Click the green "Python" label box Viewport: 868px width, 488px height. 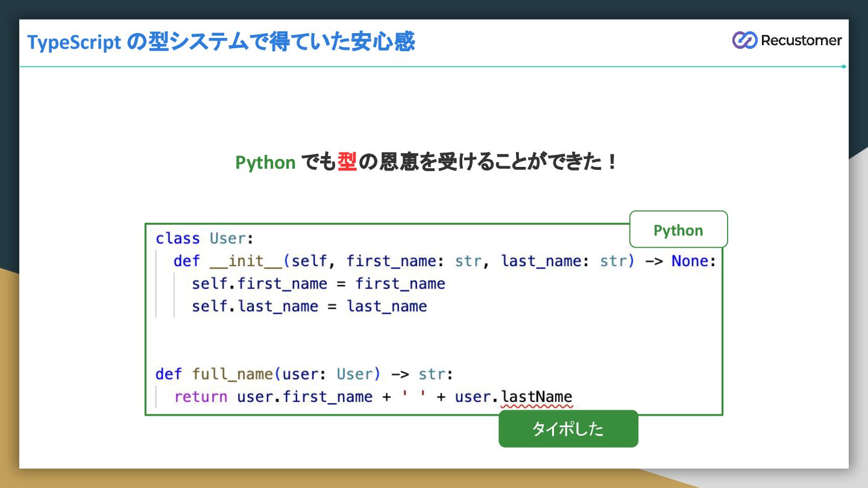(679, 230)
